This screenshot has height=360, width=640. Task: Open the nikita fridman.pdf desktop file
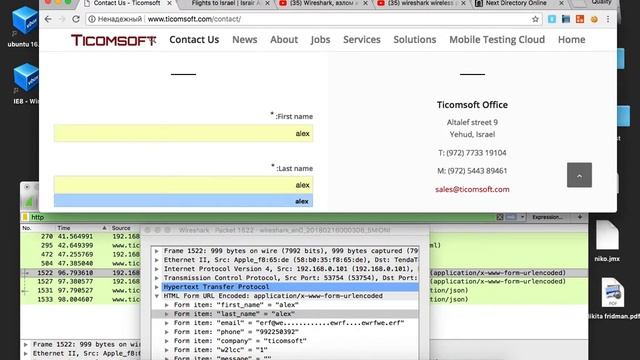[613, 298]
